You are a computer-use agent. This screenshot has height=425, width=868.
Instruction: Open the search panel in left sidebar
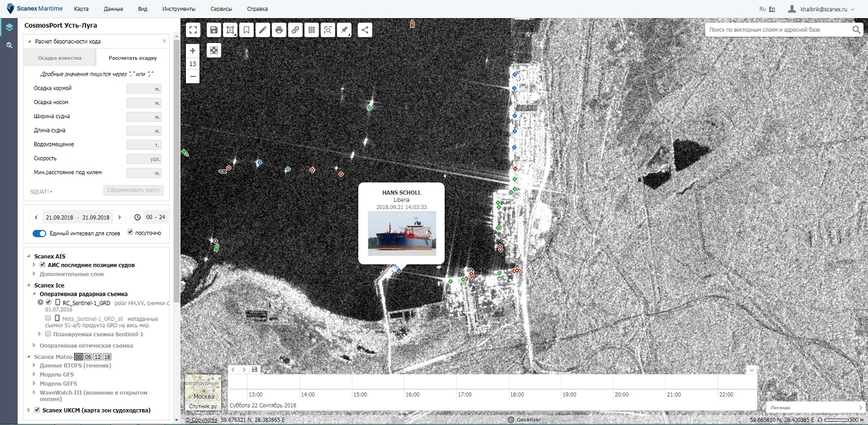coord(9,45)
